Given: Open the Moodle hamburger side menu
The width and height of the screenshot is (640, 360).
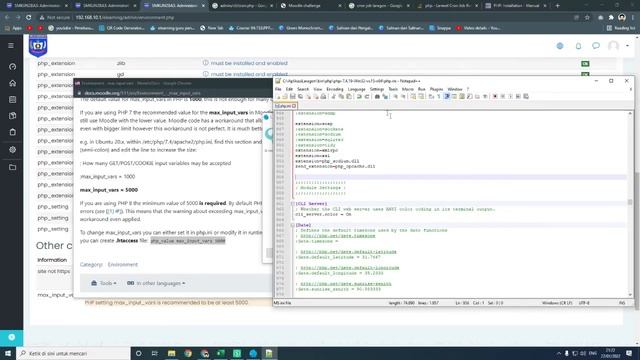Looking at the screenshot, I should [11, 46].
